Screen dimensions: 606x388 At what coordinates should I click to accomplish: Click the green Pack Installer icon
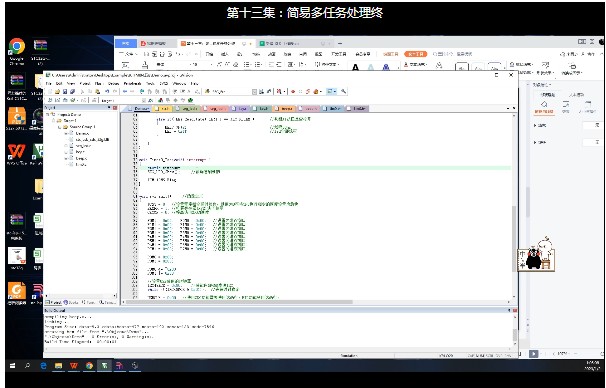click(190, 100)
